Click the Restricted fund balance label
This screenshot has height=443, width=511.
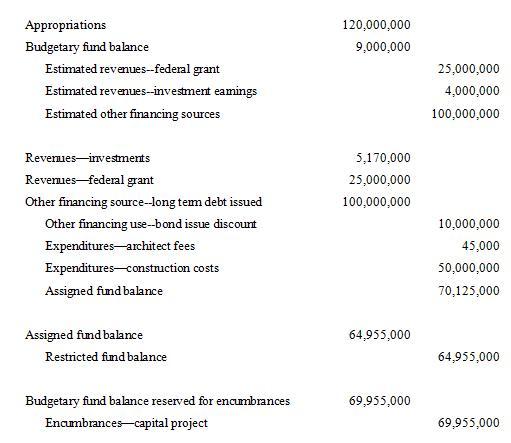106,357
